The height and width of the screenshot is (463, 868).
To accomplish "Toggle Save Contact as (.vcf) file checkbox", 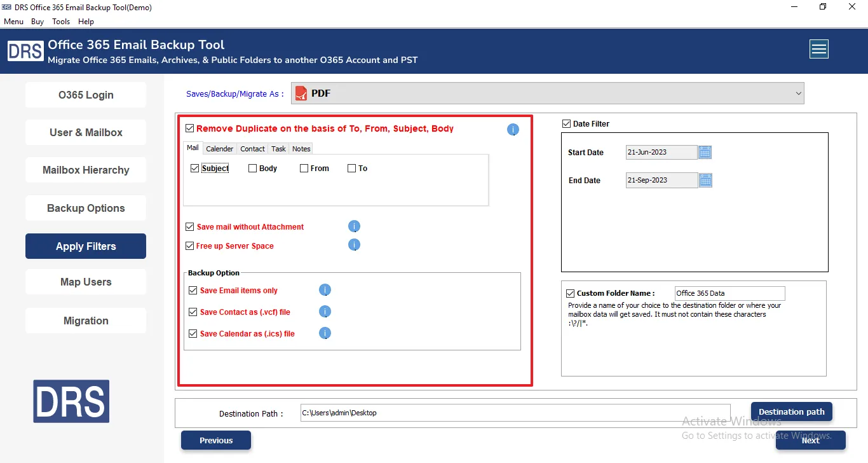I will pos(193,312).
